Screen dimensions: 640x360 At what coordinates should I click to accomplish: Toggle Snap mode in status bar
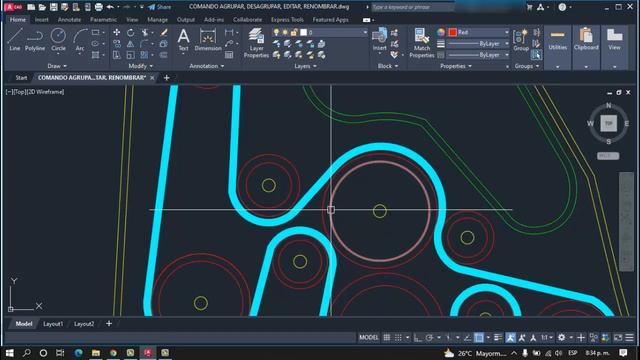pyautogui.click(x=398, y=338)
